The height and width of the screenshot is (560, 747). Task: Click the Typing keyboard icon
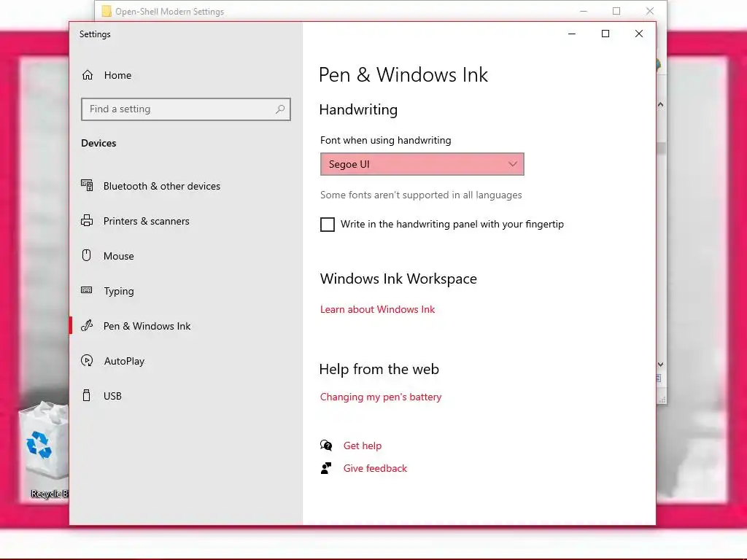[x=87, y=290]
